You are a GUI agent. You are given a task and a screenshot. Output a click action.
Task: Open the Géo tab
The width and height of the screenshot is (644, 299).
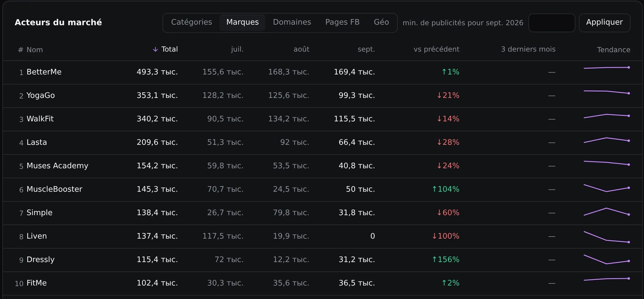click(381, 22)
